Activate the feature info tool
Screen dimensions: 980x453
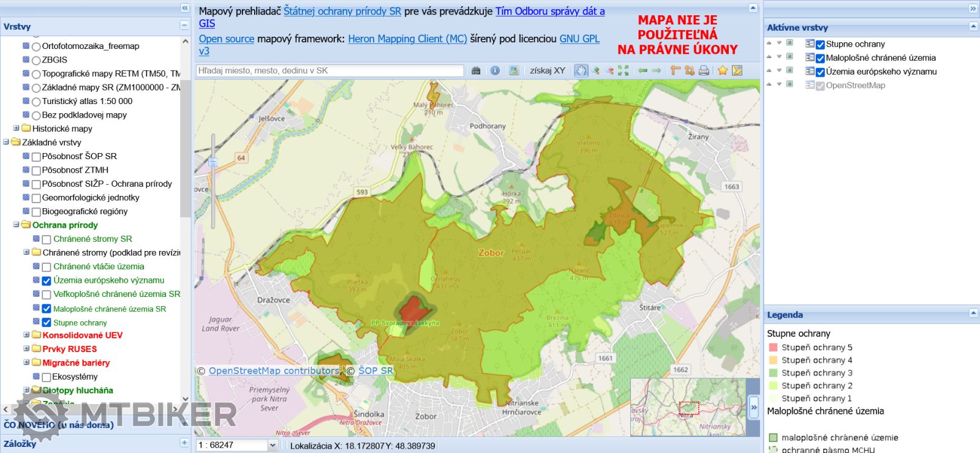pyautogui.click(x=495, y=70)
